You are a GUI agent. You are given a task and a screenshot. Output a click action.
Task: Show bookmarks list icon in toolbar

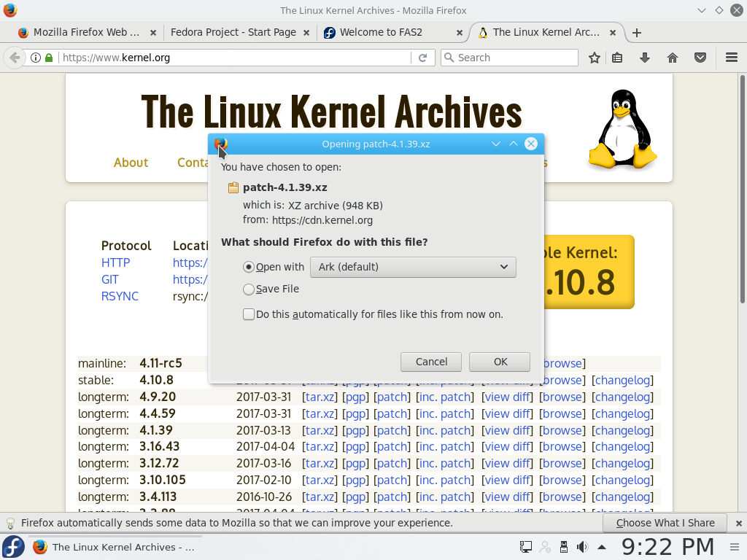click(x=617, y=58)
